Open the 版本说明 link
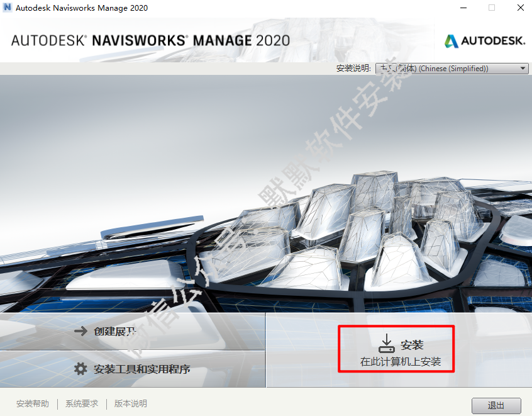The height and width of the screenshot is (416, 532). [131, 403]
